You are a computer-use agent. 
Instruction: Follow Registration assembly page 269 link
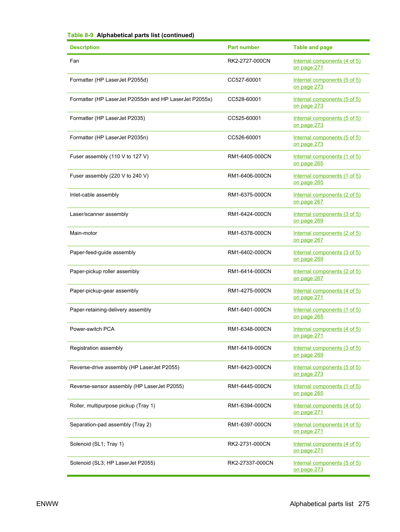click(327, 352)
